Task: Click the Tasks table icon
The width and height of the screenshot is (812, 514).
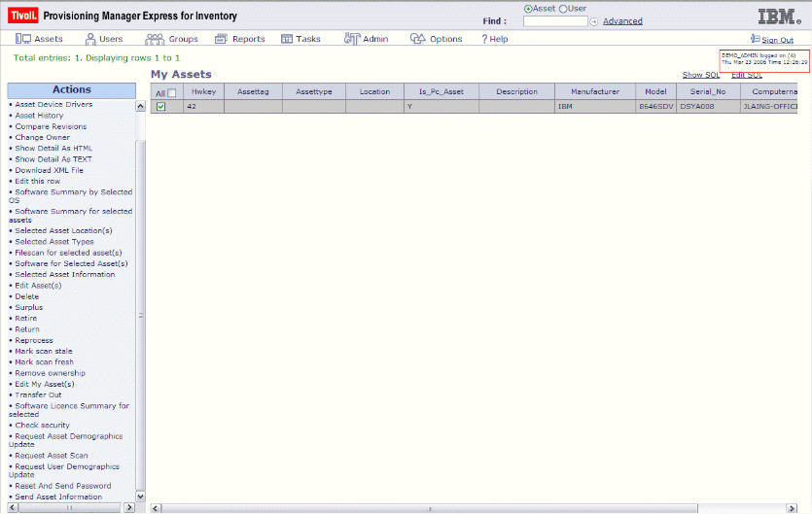Action: point(287,39)
